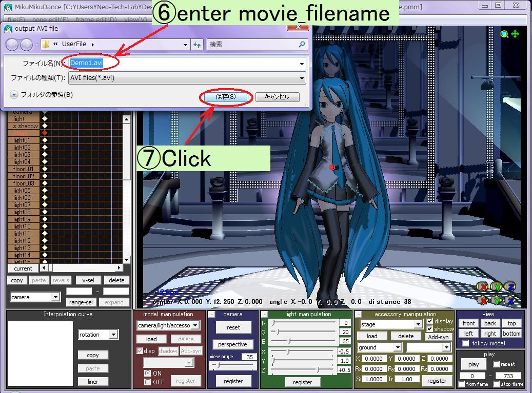Open the ground parent dropdown
Viewport: 532px width, 393px height.
[x=398, y=347]
